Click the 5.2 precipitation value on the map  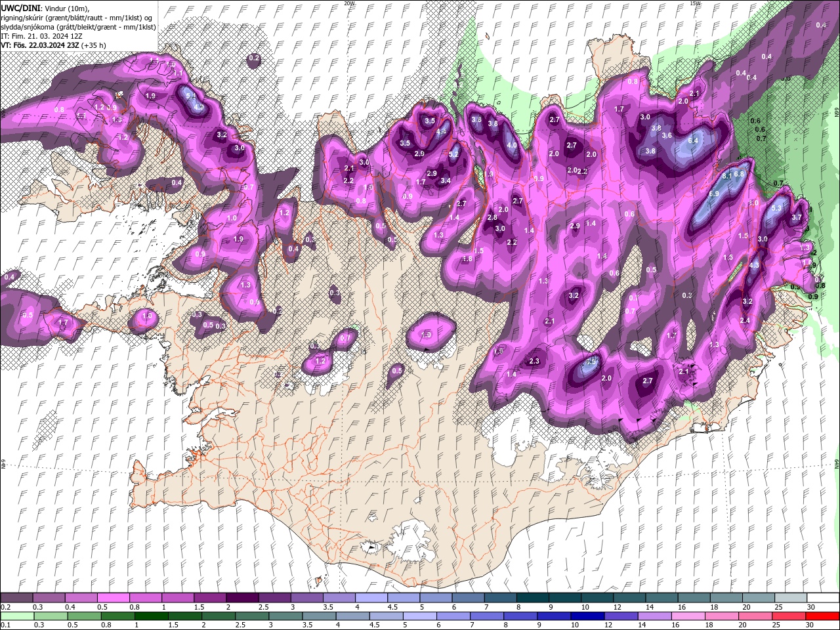(453, 154)
